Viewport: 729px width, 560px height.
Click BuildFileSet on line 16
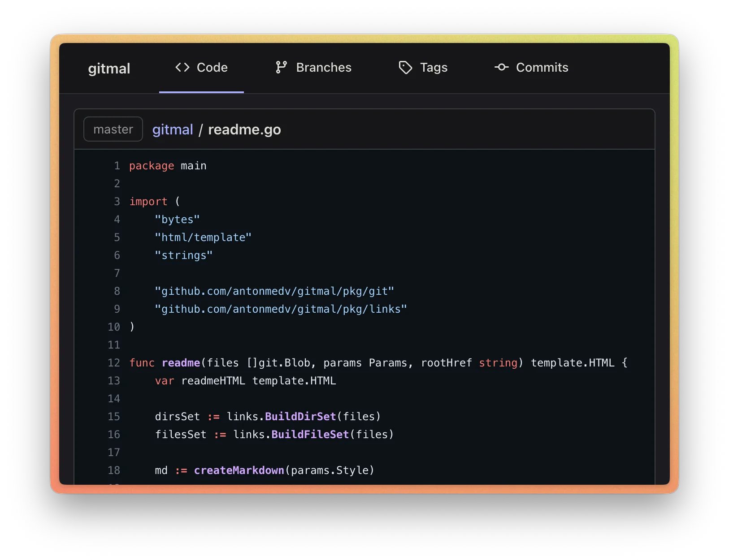(310, 435)
